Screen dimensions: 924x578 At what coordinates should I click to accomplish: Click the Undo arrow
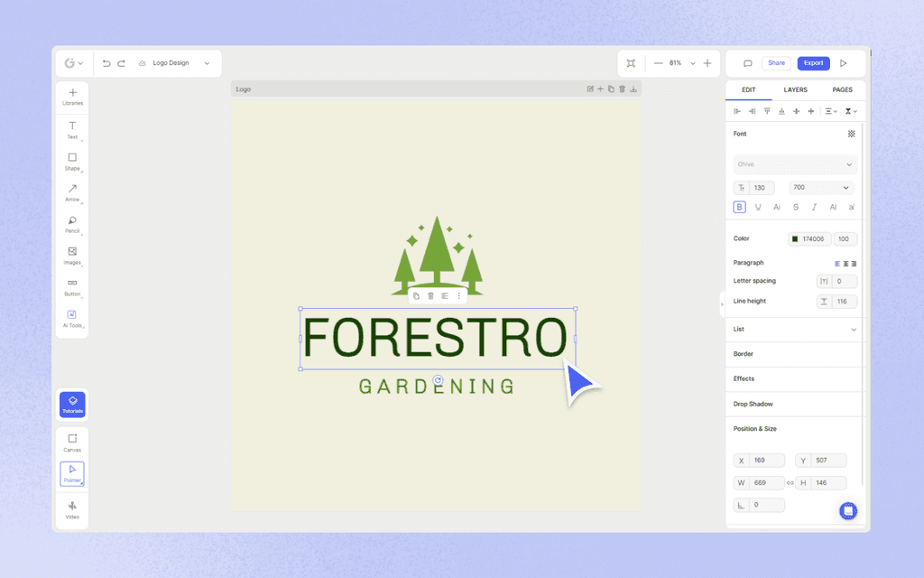pyautogui.click(x=106, y=63)
